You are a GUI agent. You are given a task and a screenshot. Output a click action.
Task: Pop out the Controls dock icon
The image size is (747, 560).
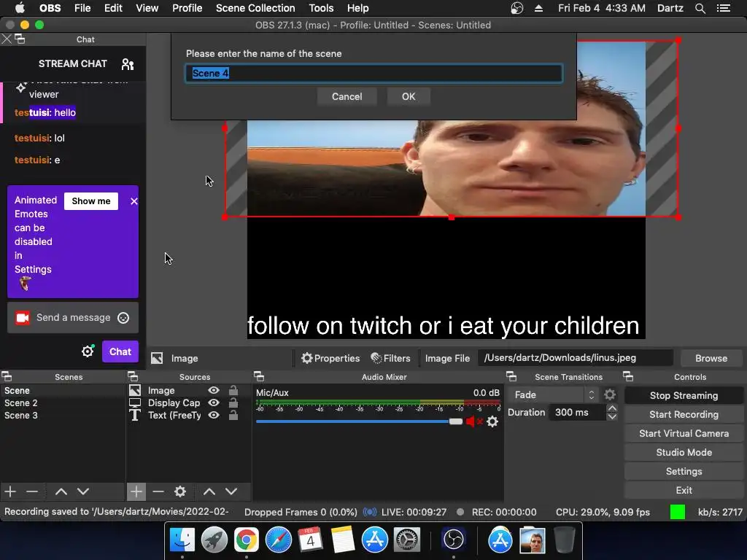click(x=628, y=376)
